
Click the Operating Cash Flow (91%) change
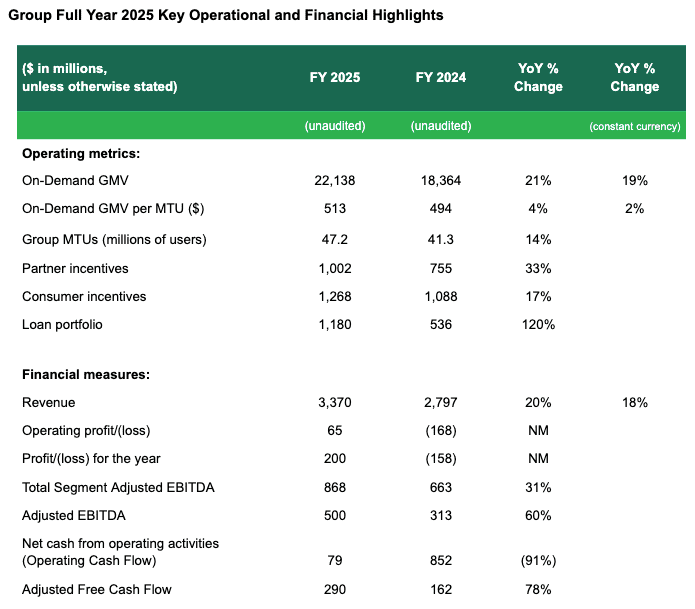pos(538,561)
